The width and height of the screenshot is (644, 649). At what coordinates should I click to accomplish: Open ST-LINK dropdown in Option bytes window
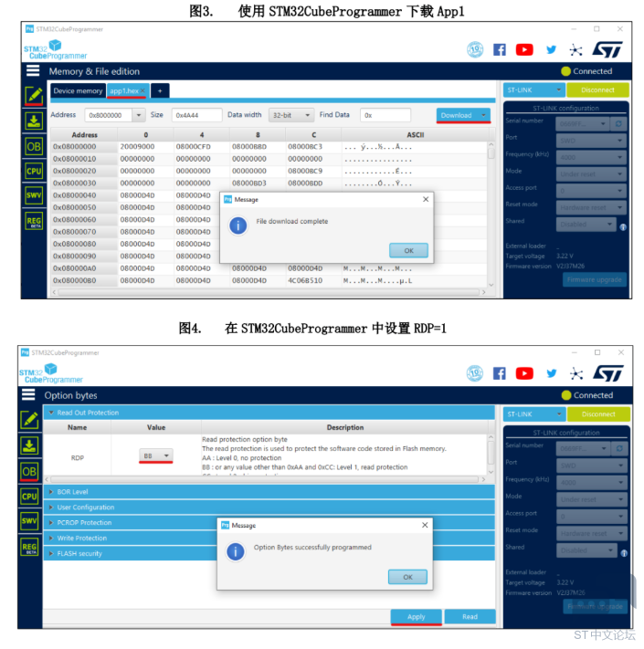533,413
